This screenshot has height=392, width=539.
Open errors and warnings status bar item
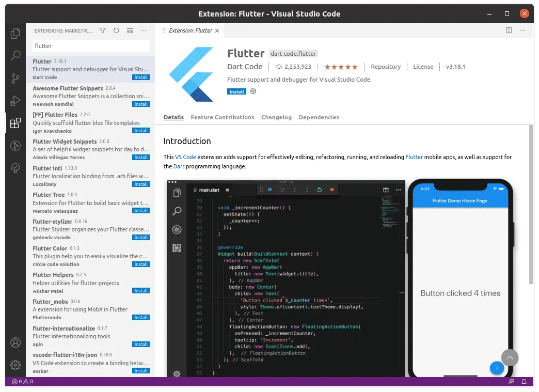point(23,382)
